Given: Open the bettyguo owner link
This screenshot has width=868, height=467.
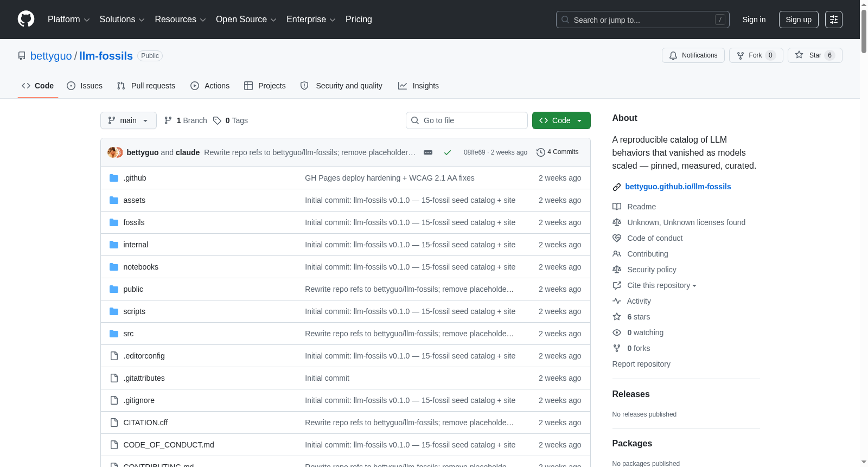Looking at the screenshot, I should point(51,56).
